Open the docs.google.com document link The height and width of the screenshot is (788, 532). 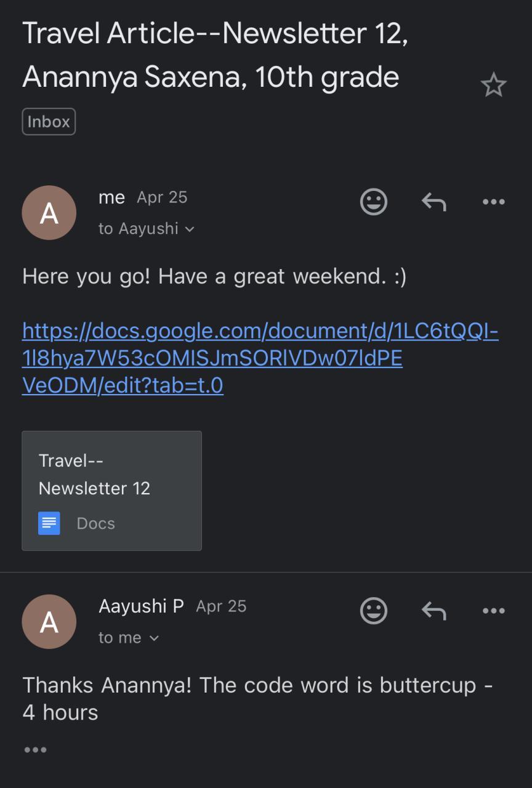pyautogui.click(x=260, y=358)
